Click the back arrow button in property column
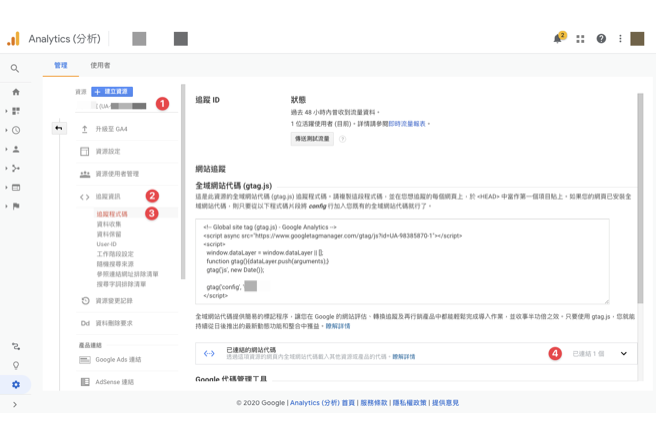Viewport: 656px width, 436px height. click(58, 128)
